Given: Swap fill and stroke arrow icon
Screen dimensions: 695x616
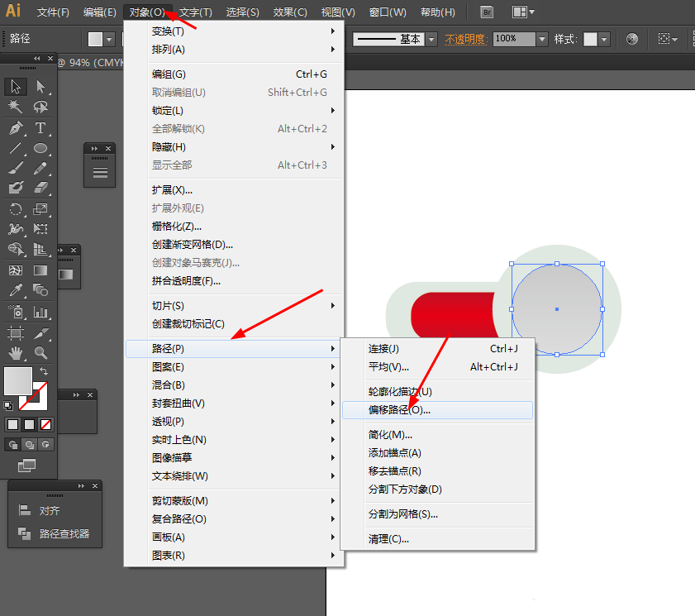Looking at the screenshot, I should tap(44, 371).
